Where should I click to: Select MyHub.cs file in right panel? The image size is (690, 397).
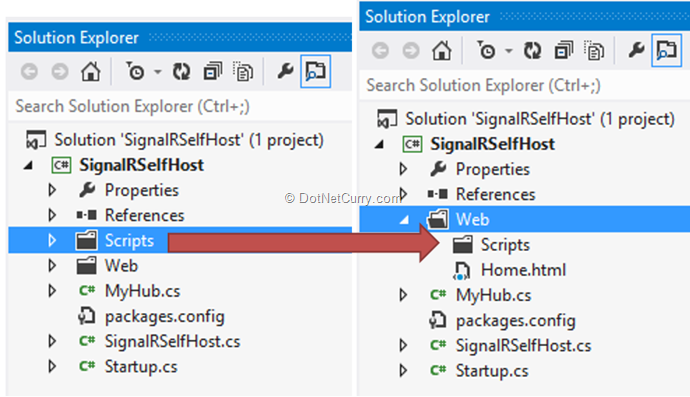tap(494, 295)
